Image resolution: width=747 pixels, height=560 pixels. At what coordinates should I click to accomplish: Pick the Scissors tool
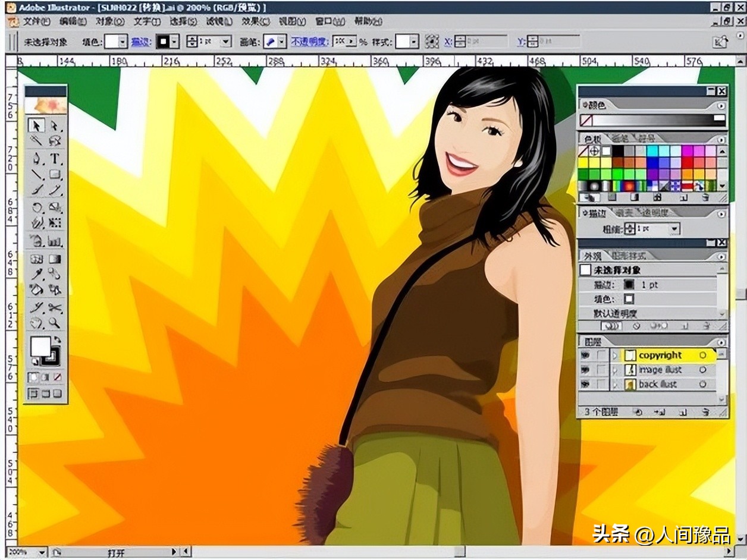click(55, 307)
